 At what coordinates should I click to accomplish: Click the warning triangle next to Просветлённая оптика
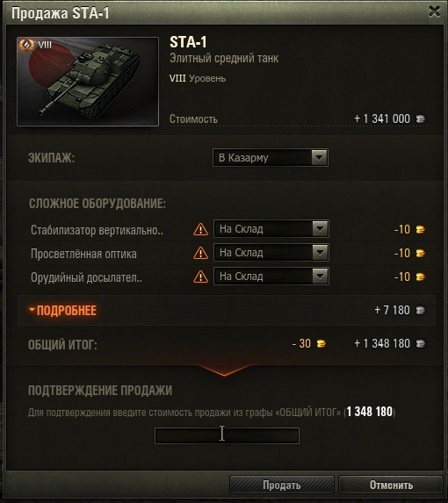coord(200,253)
